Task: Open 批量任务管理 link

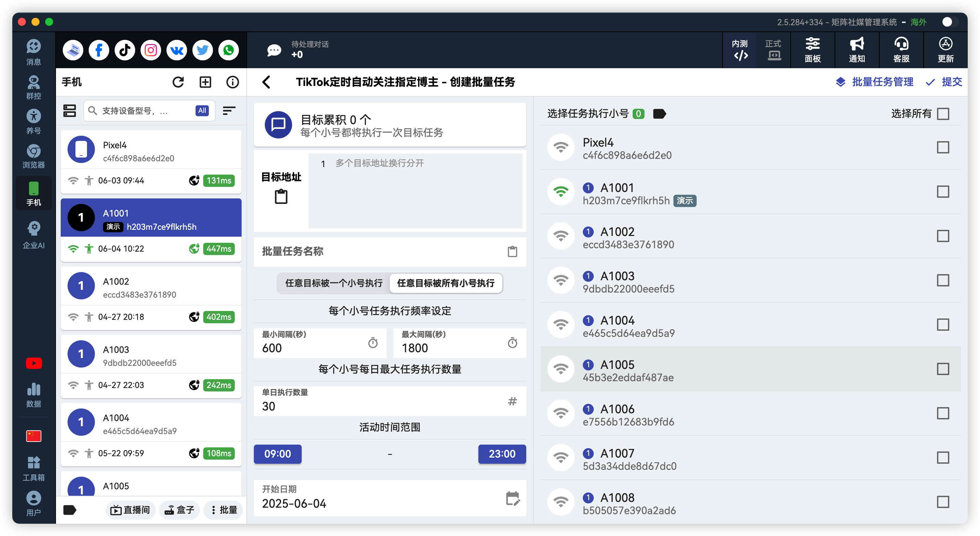Action: pos(875,82)
